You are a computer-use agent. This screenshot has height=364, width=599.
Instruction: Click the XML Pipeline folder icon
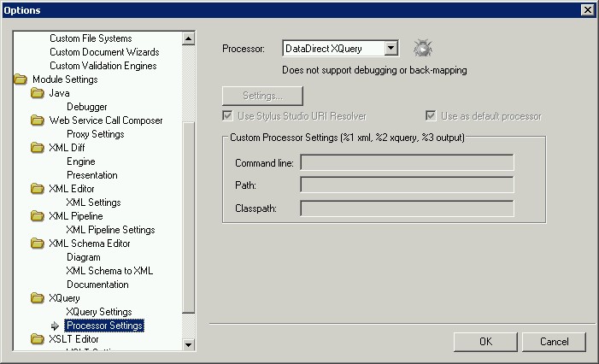coord(37,216)
